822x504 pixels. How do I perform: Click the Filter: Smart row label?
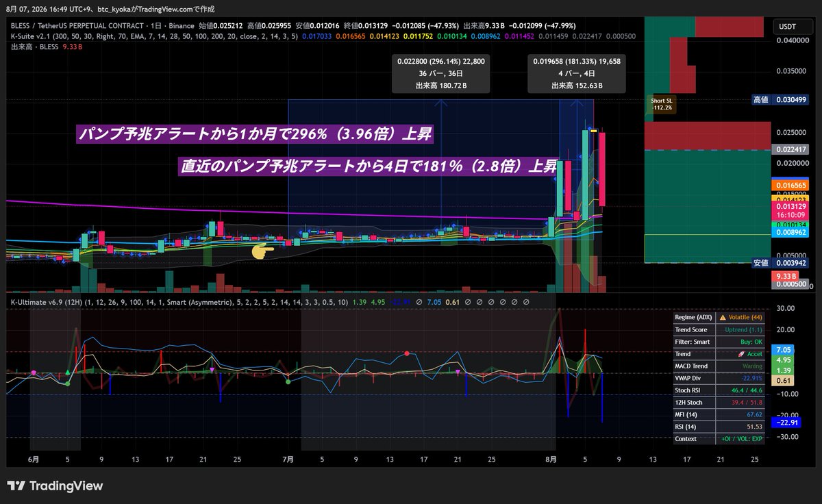(694, 342)
